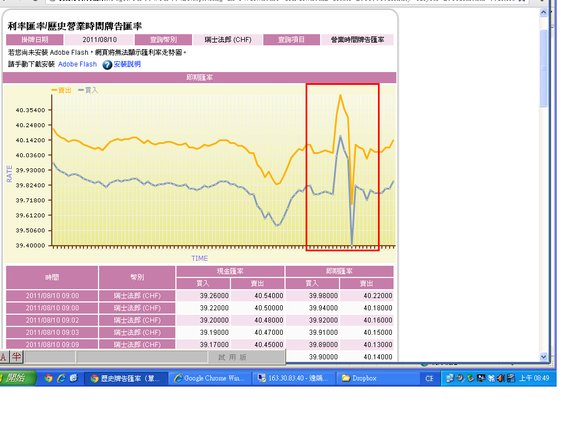The width and height of the screenshot is (570, 428).
Task: Click the cash buy value 39.26000
Action: tap(214, 296)
